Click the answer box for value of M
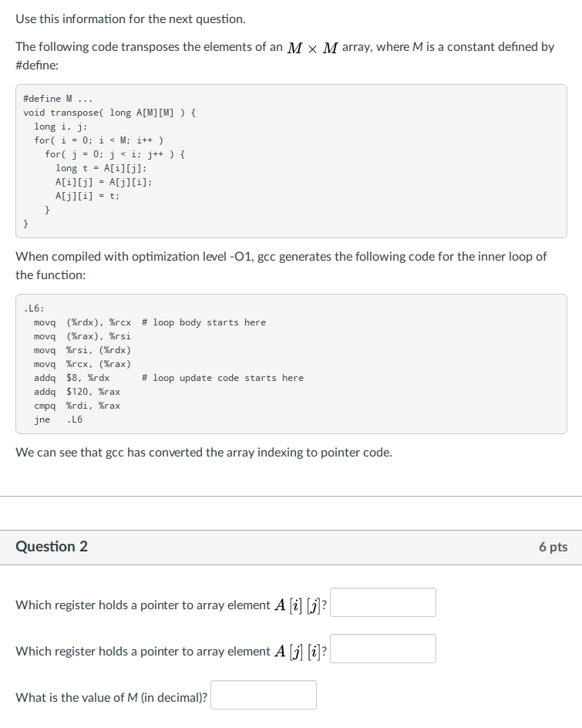Screen dimensions: 582x728 (263, 694)
